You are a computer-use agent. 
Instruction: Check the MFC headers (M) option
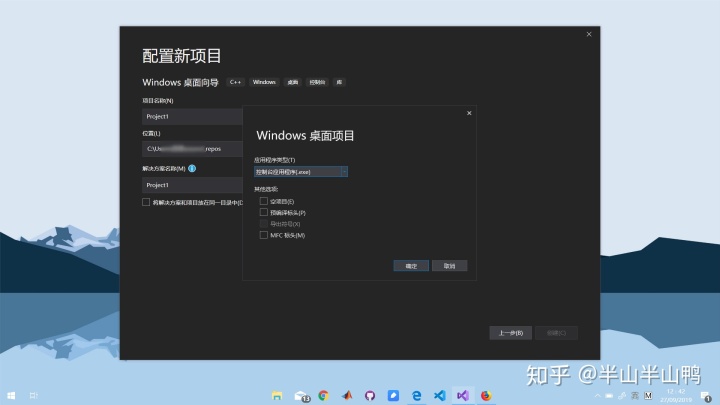point(264,235)
